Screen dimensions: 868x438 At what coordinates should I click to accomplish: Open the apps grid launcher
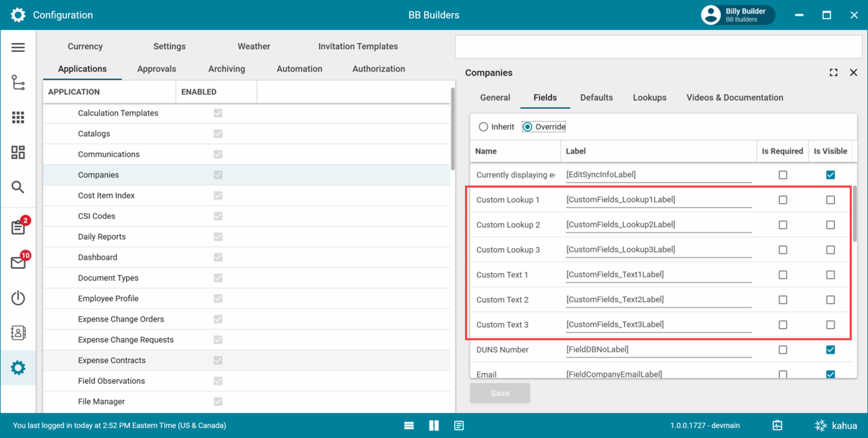(x=18, y=117)
